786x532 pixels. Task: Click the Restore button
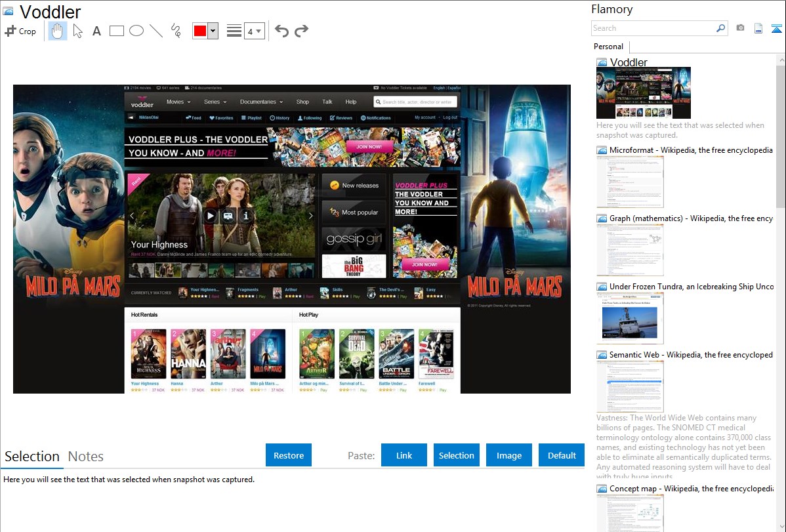pos(289,455)
